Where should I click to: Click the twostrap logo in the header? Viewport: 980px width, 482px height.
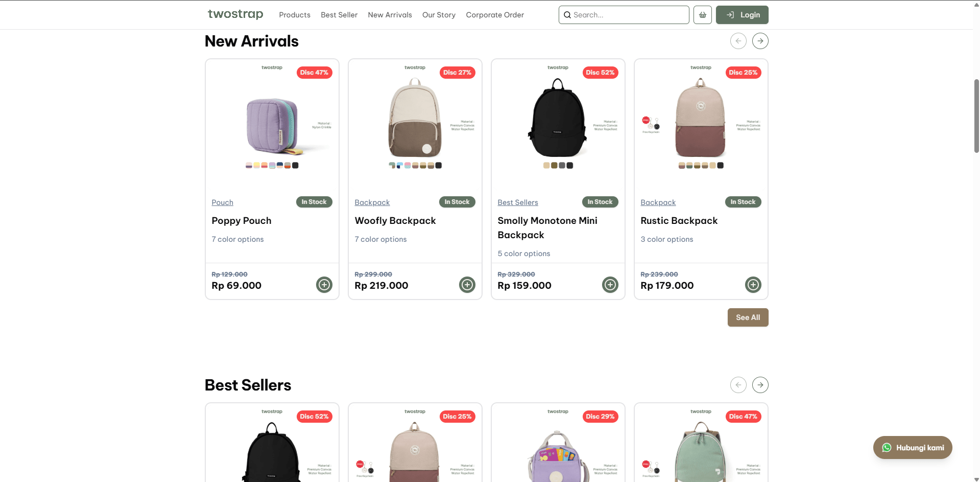235,14
